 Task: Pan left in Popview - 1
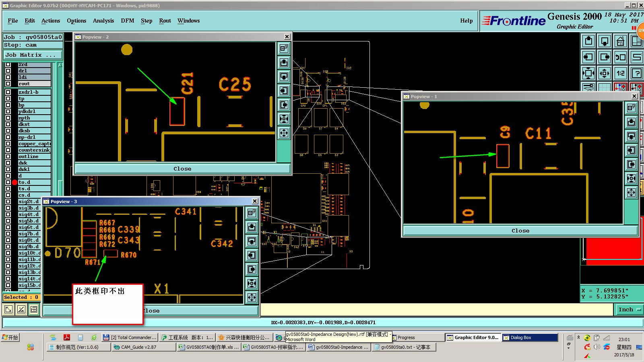click(x=632, y=150)
